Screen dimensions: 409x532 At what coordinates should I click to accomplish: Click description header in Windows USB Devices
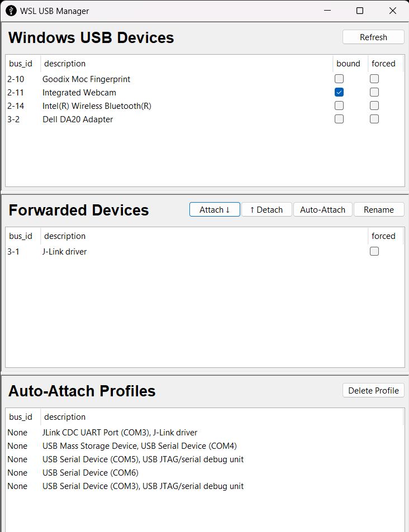(x=187, y=64)
